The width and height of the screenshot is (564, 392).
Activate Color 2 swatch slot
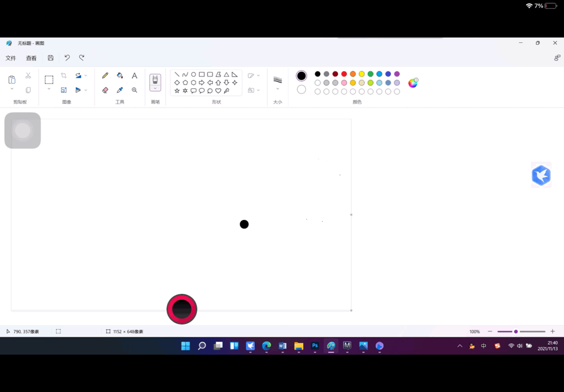301,89
